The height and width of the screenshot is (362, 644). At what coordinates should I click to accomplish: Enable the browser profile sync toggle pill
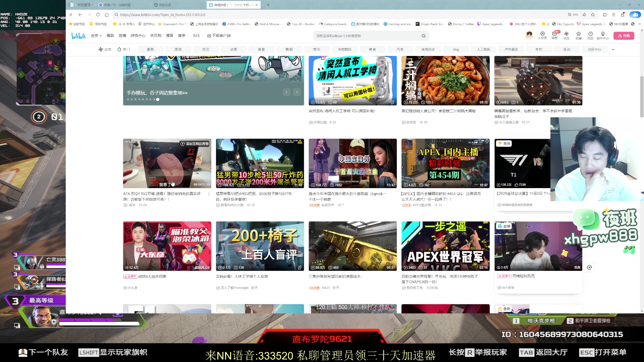click(635, 15)
